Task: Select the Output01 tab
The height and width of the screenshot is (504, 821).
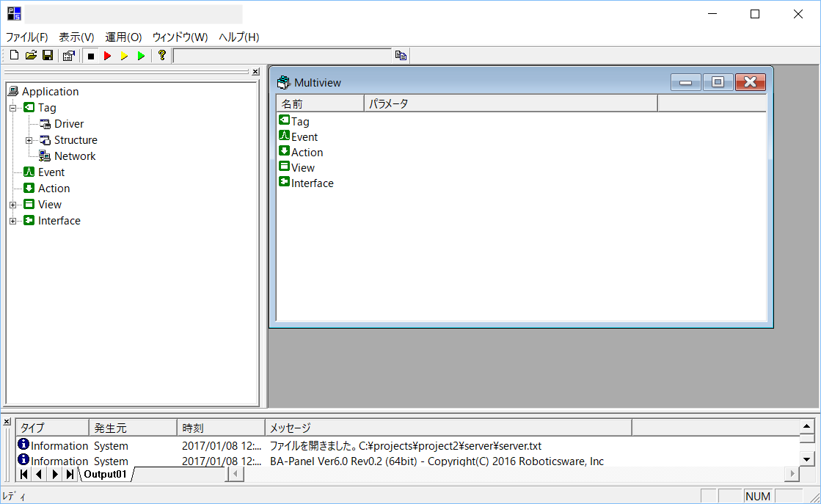Action: coord(105,475)
